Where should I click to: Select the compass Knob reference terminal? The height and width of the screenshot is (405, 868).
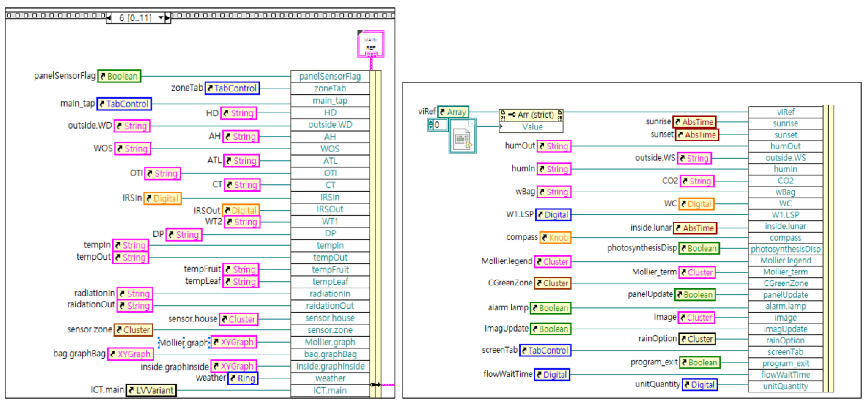555,238
